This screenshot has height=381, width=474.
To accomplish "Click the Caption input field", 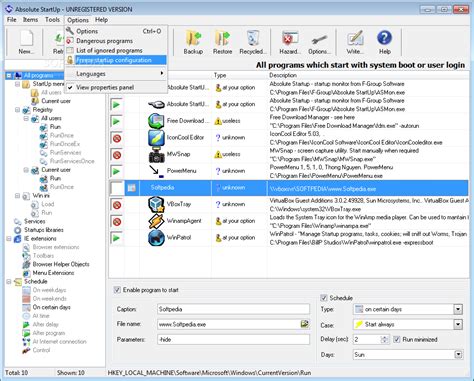I will click(x=233, y=309).
